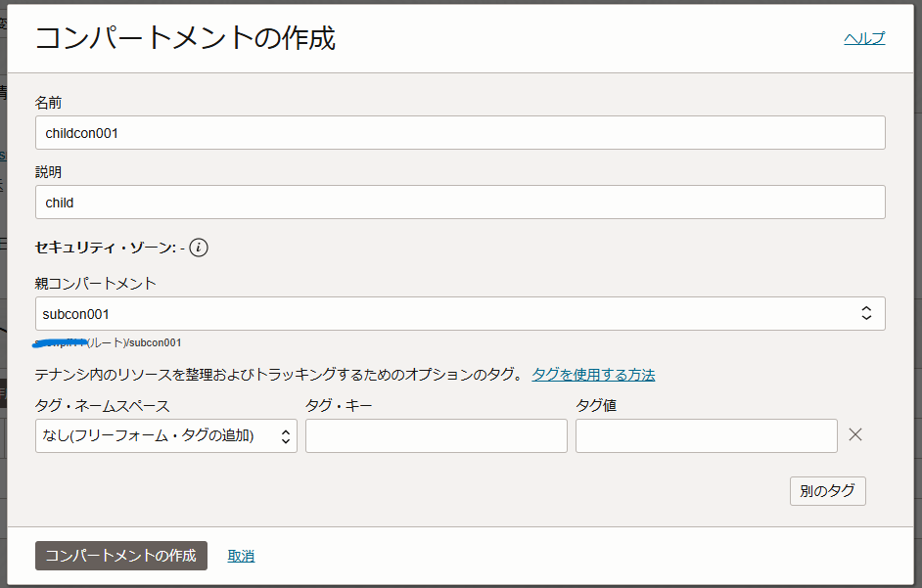Remove the tag row with the X icon
The width and height of the screenshot is (922, 588).
pos(855,434)
